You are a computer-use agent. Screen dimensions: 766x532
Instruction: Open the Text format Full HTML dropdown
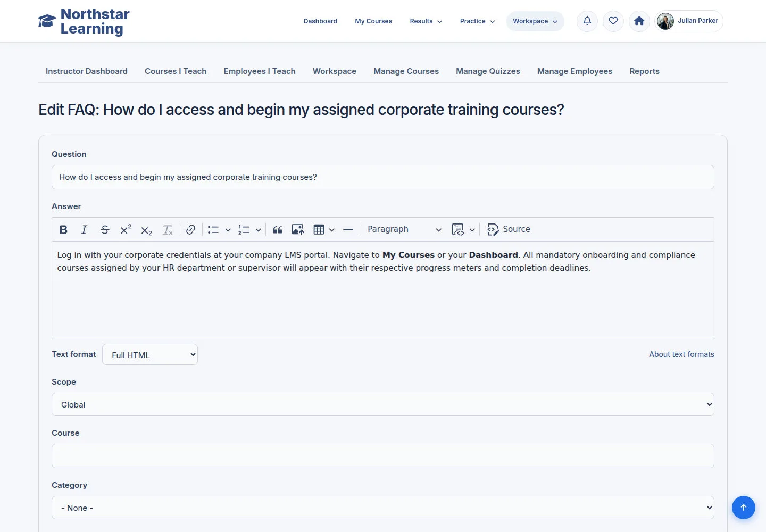click(x=150, y=354)
